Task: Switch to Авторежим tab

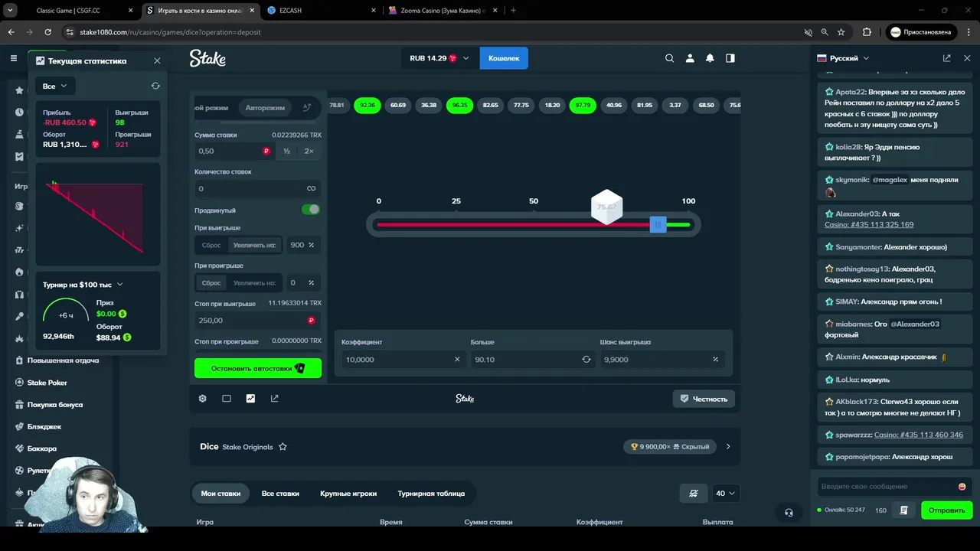Action: point(265,108)
